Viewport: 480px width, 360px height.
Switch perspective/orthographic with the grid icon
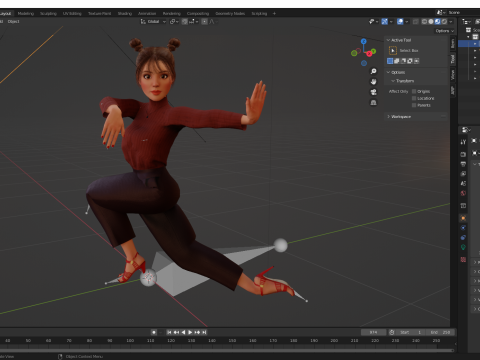click(x=374, y=103)
